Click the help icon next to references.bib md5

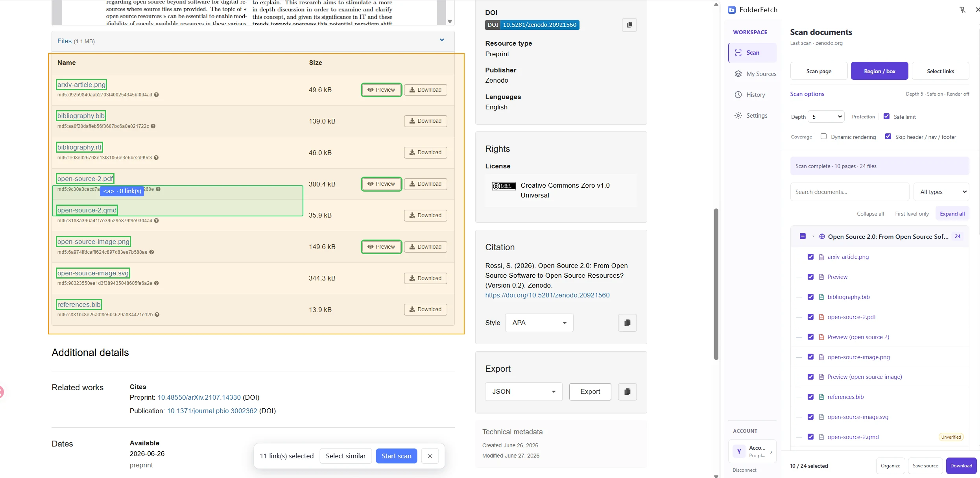(x=157, y=315)
